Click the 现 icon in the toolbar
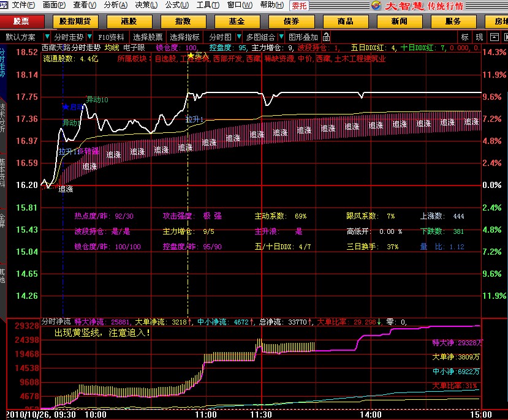508x420 pixels. (x=479, y=37)
